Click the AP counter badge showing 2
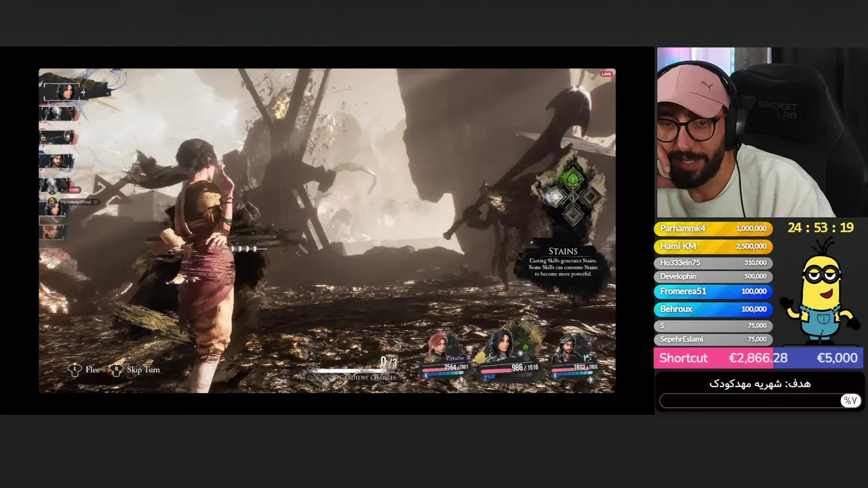Viewport: 868px width, 488px height. pyautogui.click(x=486, y=379)
